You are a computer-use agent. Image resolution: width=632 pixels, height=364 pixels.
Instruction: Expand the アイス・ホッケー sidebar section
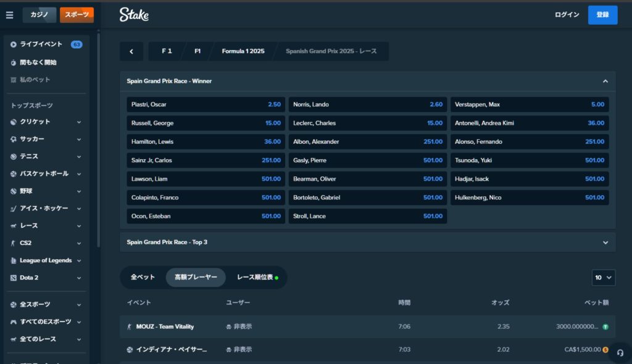click(79, 209)
